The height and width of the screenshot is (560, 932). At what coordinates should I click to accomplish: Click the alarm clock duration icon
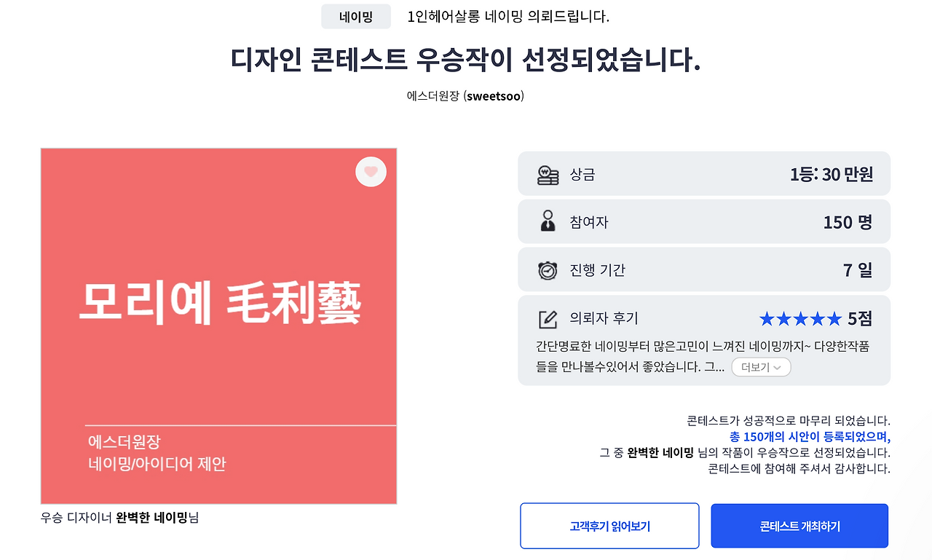point(548,269)
